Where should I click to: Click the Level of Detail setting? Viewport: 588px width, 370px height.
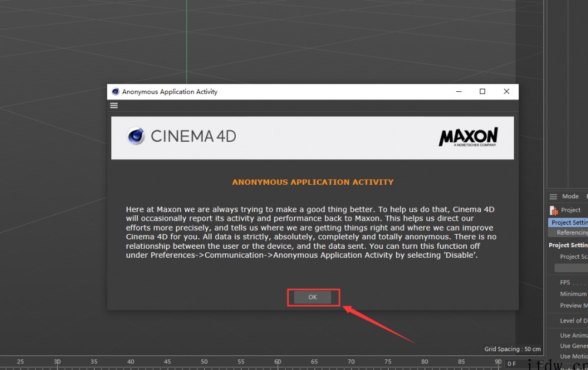(573, 321)
